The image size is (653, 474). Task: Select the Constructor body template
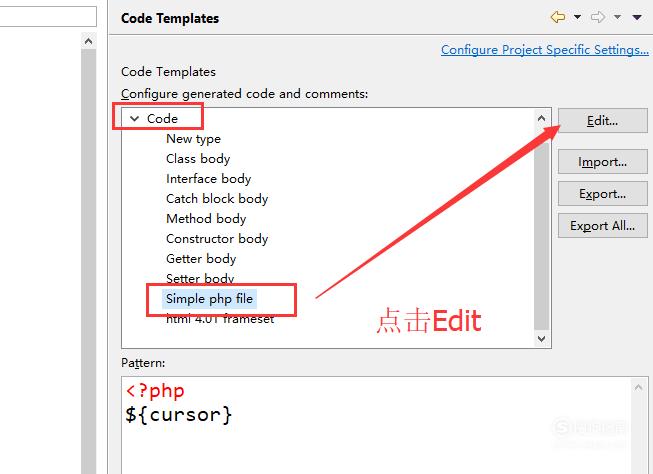217,239
